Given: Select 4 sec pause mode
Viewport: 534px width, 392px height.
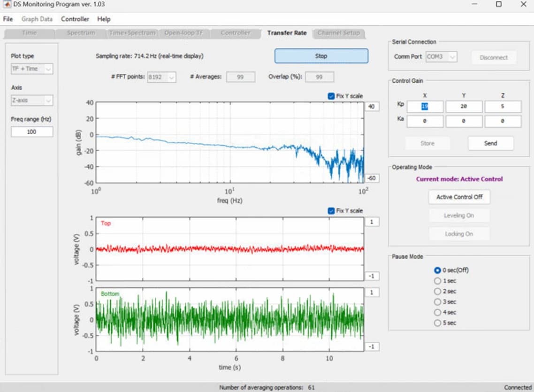Looking at the screenshot, I should point(445,313).
